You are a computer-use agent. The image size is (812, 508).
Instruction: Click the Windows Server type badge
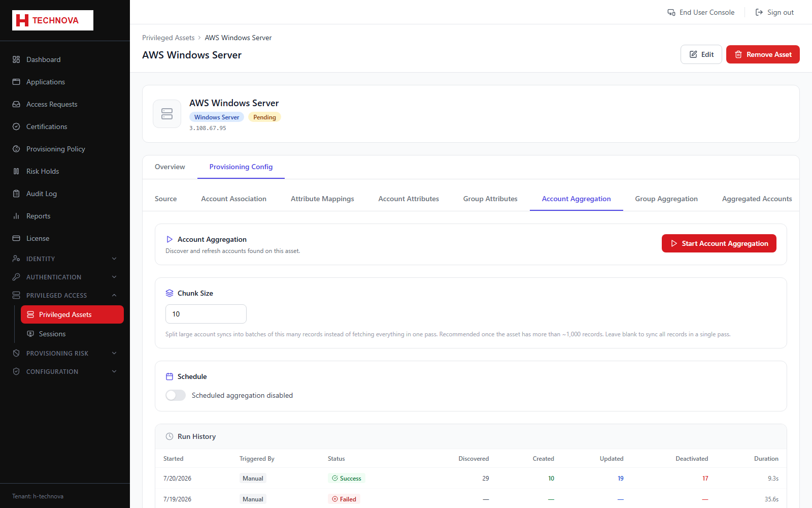(217, 117)
